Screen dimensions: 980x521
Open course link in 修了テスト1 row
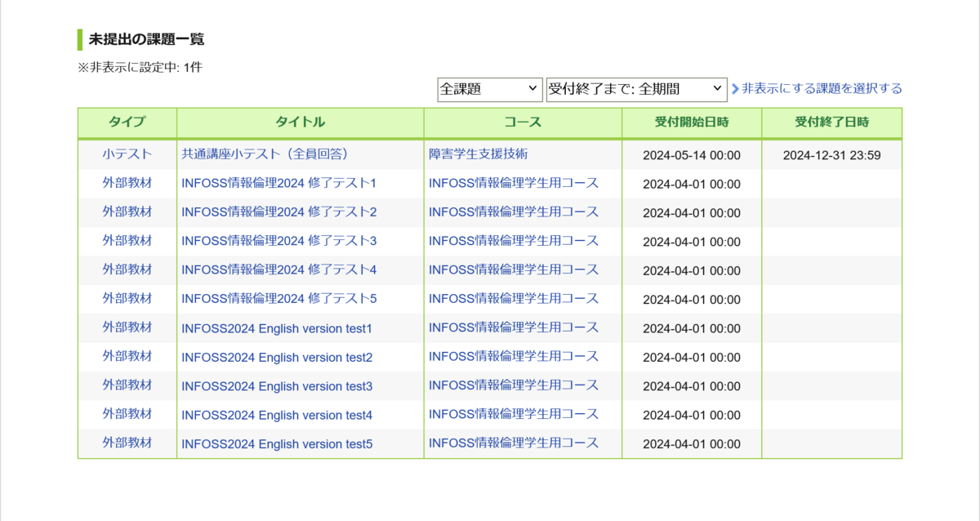pos(514,183)
